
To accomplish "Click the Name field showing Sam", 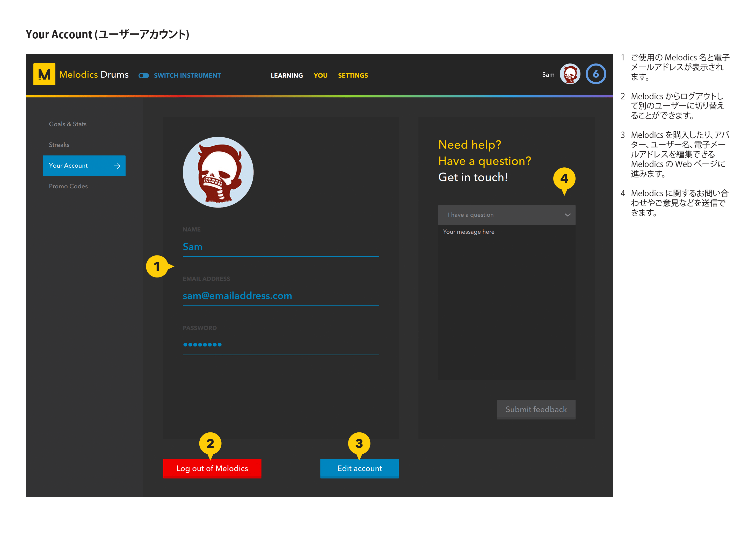I will point(281,247).
